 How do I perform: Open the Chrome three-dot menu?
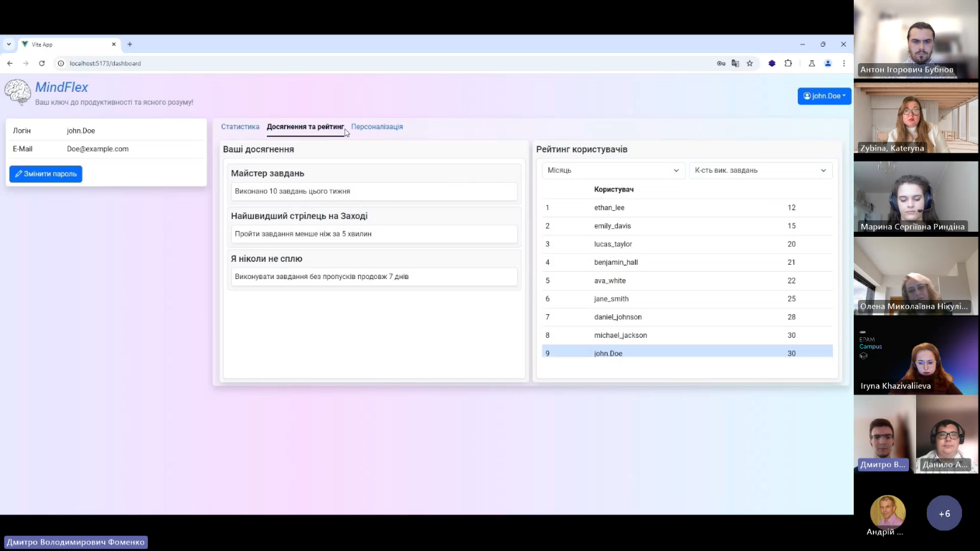click(x=844, y=63)
